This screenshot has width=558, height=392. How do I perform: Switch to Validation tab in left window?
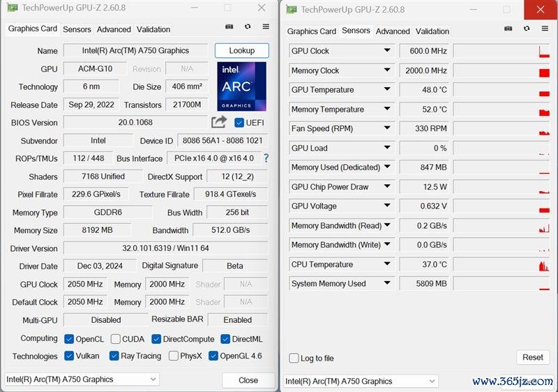pos(153,29)
